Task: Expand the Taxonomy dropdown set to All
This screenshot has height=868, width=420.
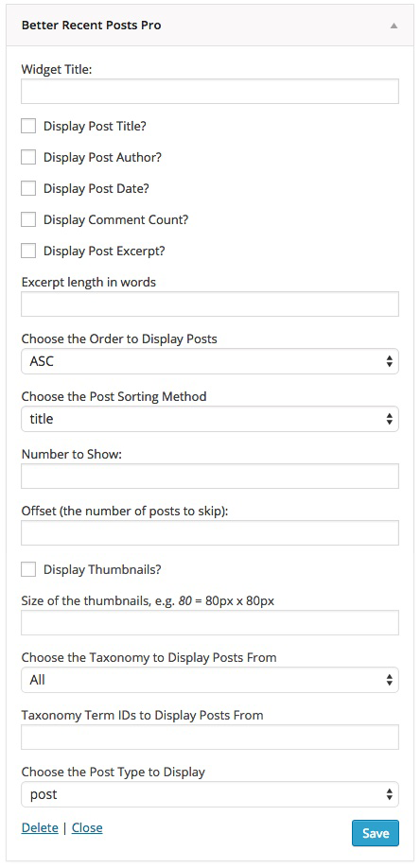Action: point(209,680)
